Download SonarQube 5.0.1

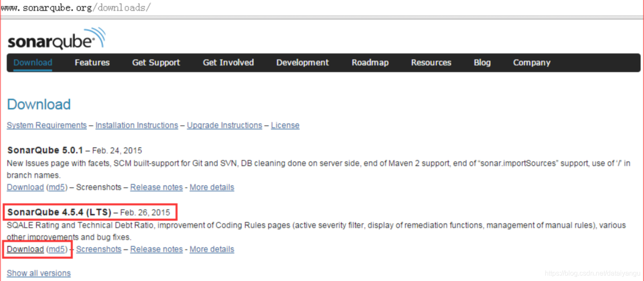[25, 187]
